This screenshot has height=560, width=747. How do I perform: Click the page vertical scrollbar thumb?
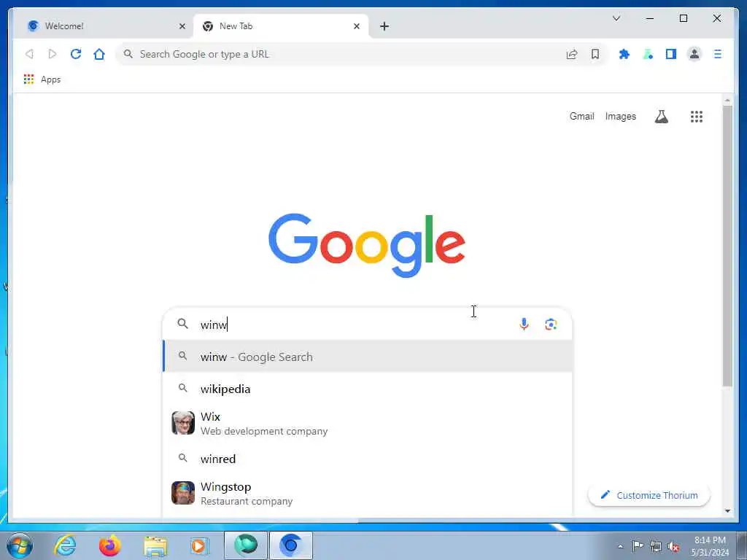pos(727,246)
